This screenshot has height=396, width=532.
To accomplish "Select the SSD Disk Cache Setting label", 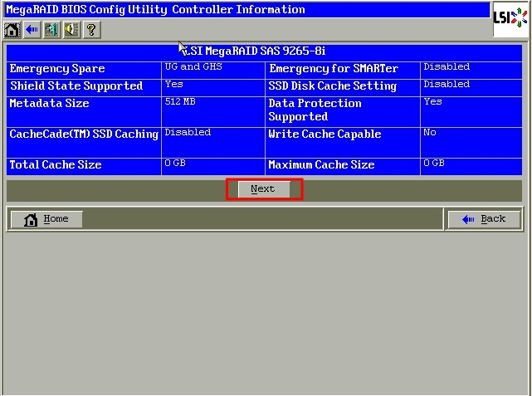I will coord(334,86).
